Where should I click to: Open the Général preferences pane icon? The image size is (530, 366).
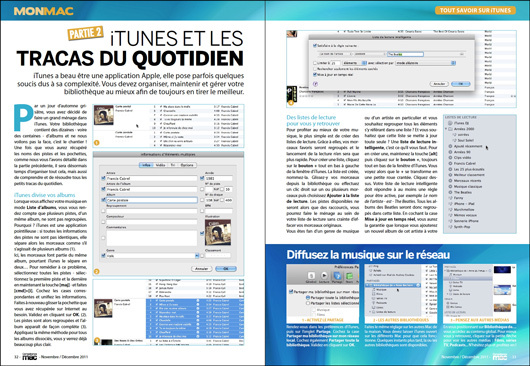pos(311,275)
